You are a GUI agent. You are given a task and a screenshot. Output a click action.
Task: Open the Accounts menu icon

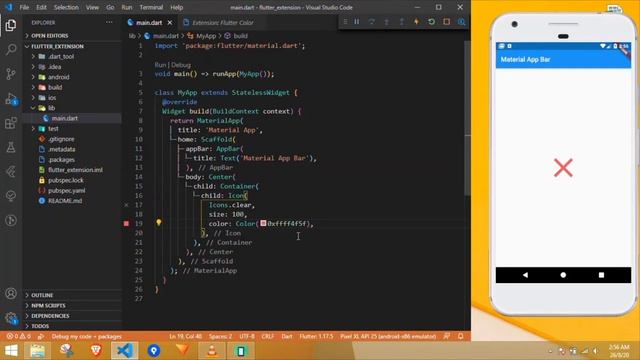tap(11, 293)
